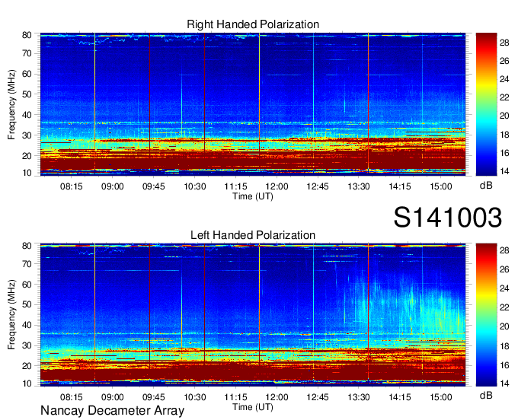Image resolution: width=518 pixels, height=420 pixels.
Task: Click the 20 value on the lower color bar scale
Action: (504, 326)
